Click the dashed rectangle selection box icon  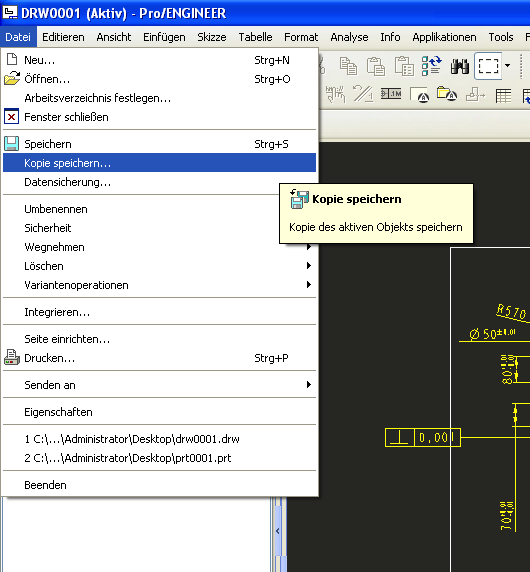coord(488,66)
